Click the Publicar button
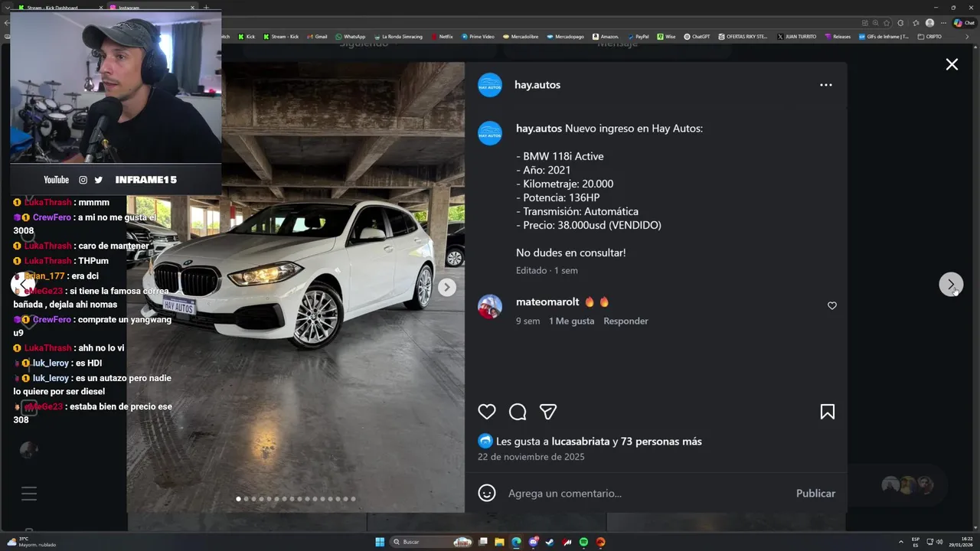The width and height of the screenshot is (980, 551). [815, 493]
